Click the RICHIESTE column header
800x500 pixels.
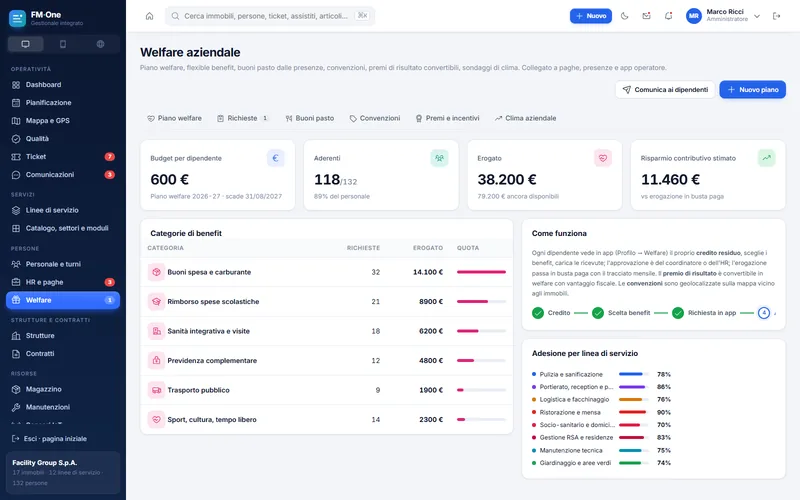point(363,248)
